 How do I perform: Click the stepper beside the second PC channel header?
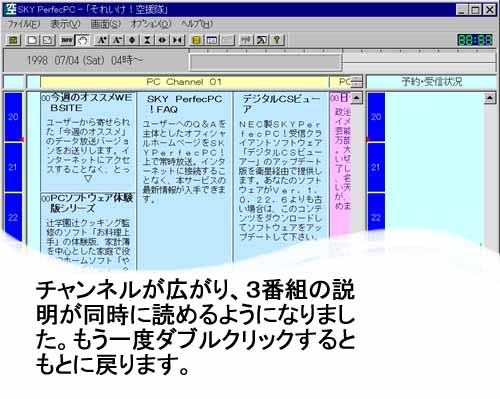tap(357, 82)
